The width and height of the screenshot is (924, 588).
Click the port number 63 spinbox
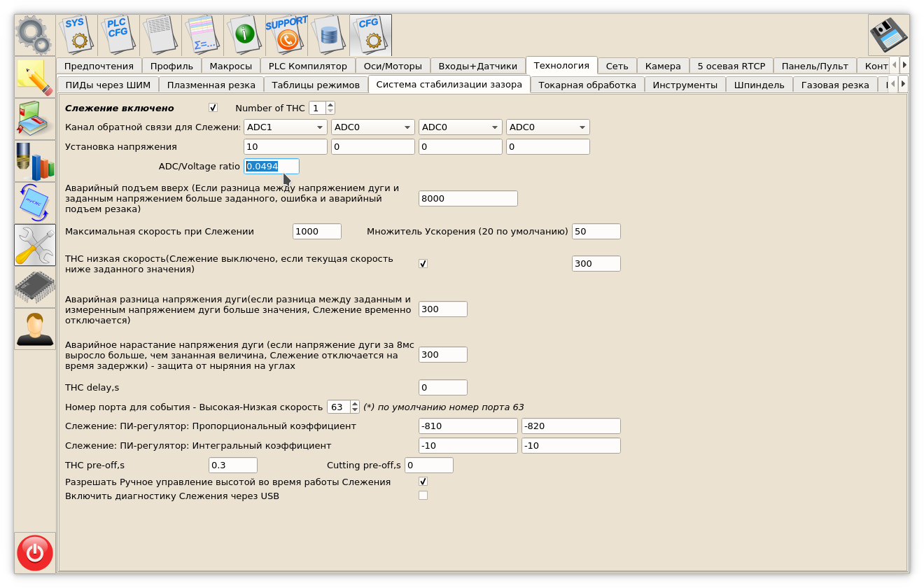click(x=343, y=407)
